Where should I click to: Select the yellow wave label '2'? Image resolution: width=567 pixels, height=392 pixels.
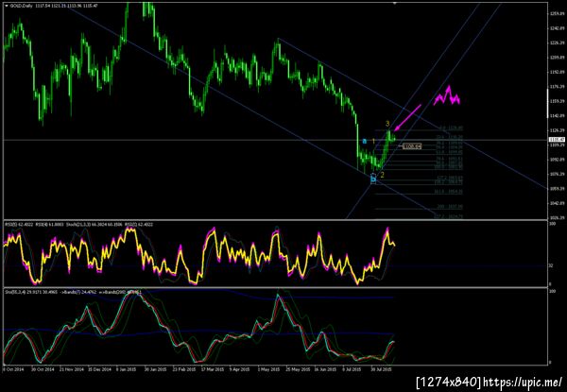382,175
